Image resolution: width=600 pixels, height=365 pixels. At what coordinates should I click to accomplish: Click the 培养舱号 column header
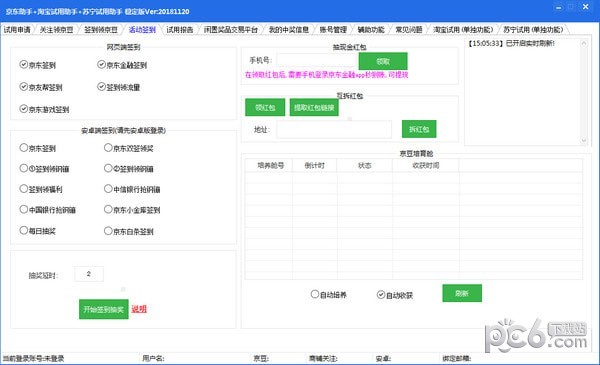271,166
